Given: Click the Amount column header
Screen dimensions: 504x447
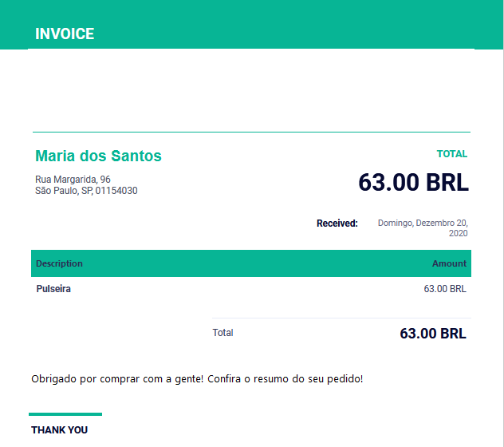Looking at the screenshot, I should 449,263.
